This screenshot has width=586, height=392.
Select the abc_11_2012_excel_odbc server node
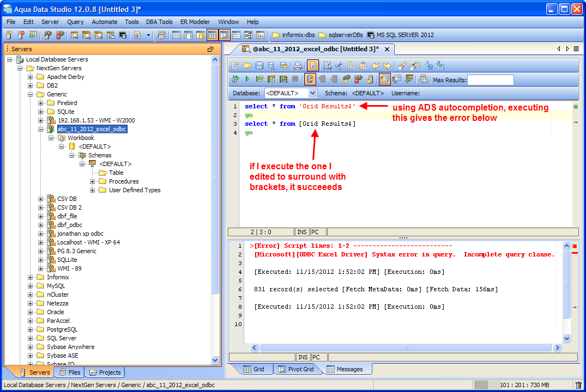[x=92, y=129]
